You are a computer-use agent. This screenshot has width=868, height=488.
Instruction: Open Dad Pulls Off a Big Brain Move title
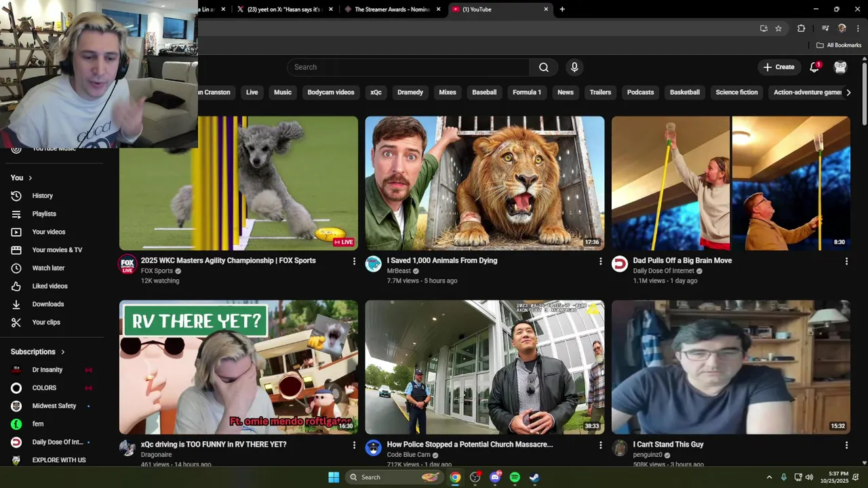pos(682,260)
